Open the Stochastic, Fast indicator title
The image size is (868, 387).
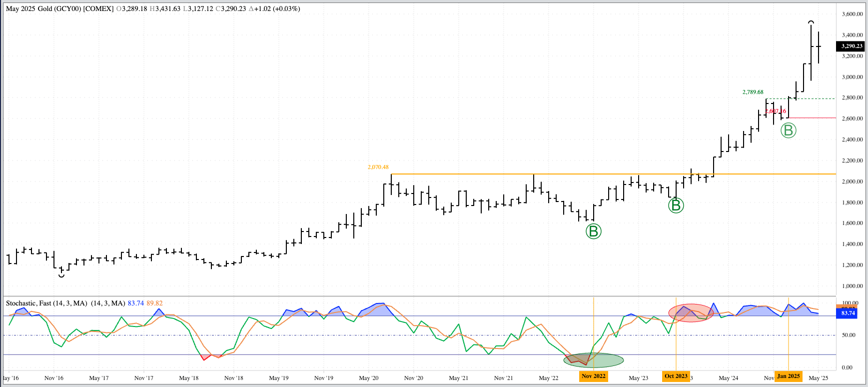pyautogui.click(x=46, y=303)
